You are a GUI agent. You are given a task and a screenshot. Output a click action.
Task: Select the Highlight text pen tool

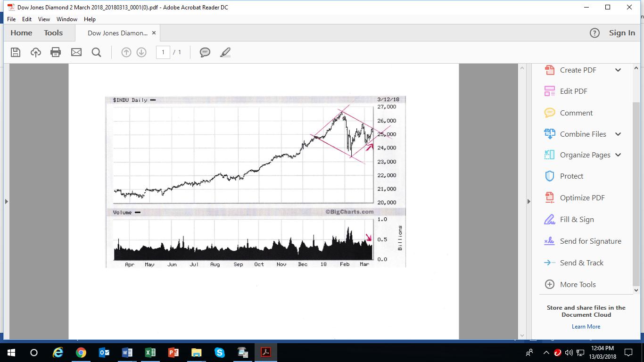point(225,52)
